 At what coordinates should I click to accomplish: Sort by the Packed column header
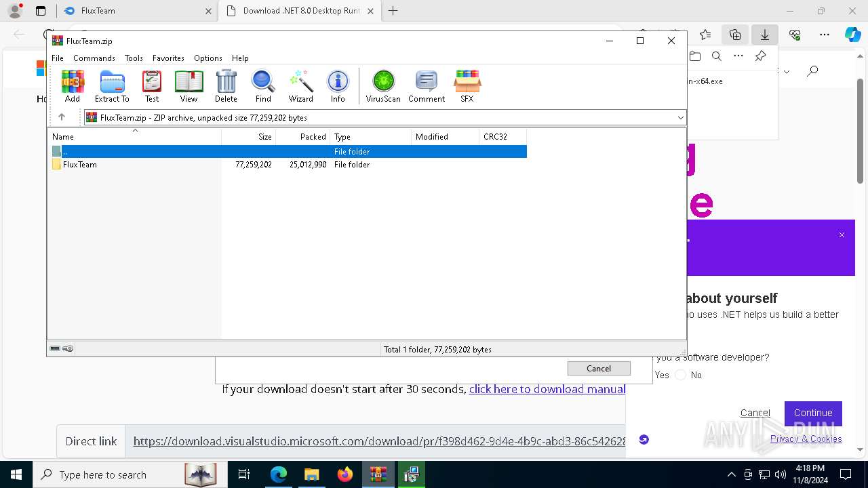[x=303, y=136]
